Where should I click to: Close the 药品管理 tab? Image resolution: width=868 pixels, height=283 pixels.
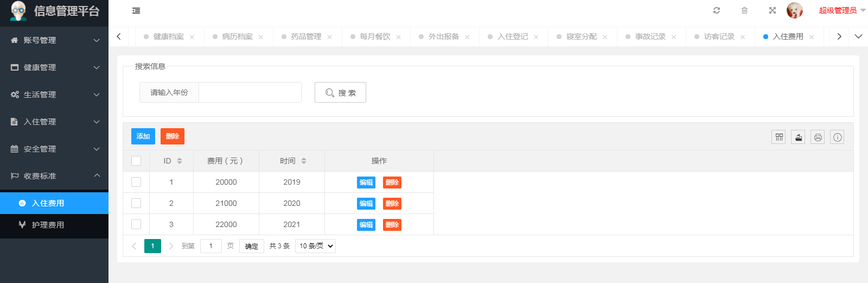tap(330, 37)
